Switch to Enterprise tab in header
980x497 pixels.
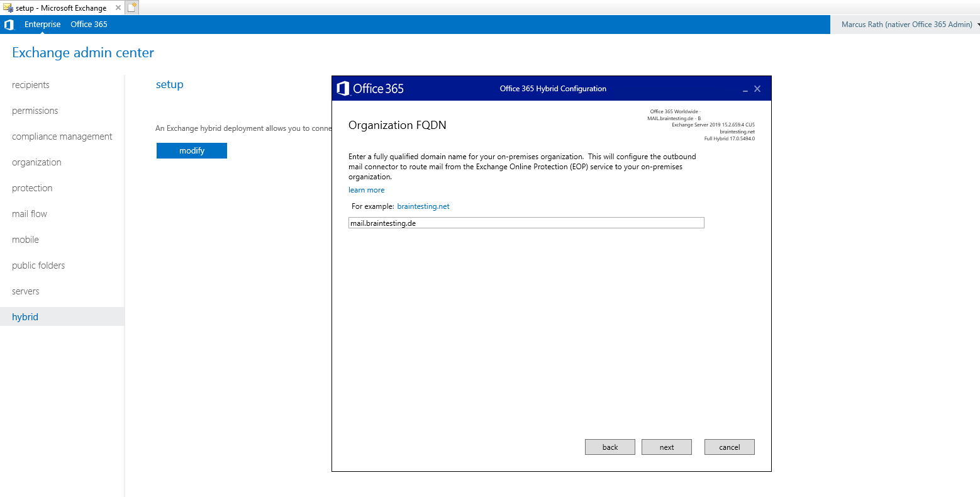click(x=43, y=25)
